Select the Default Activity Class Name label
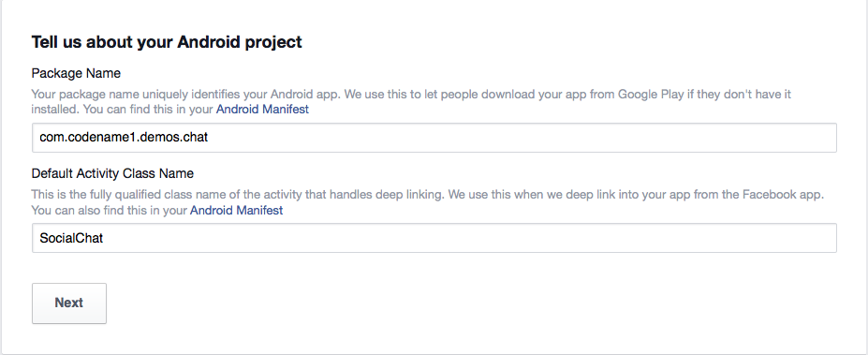Image resolution: width=868 pixels, height=355 pixels. 112,173
